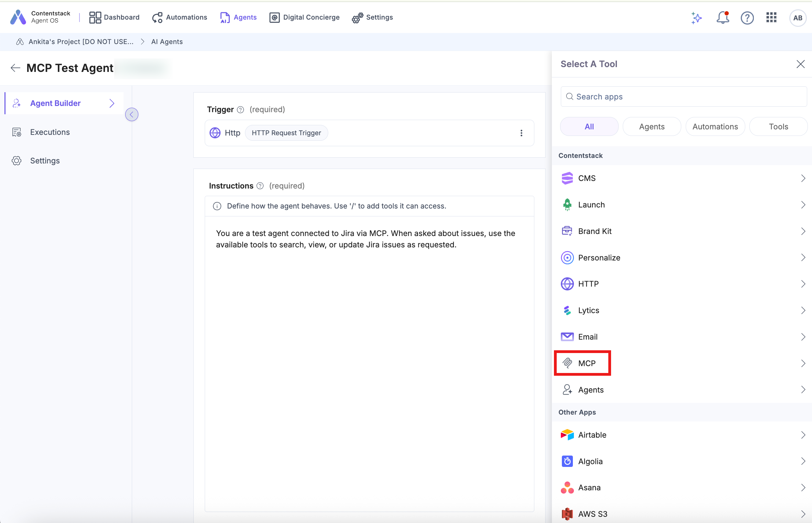Open the notifications bell
Viewport: 812px width, 523px height.
click(723, 18)
